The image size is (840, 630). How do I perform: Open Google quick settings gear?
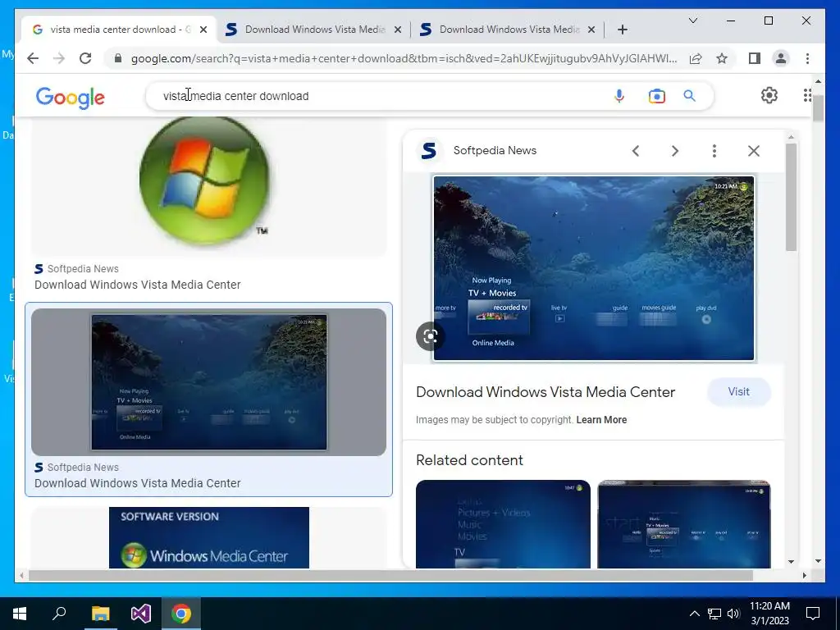pos(769,95)
